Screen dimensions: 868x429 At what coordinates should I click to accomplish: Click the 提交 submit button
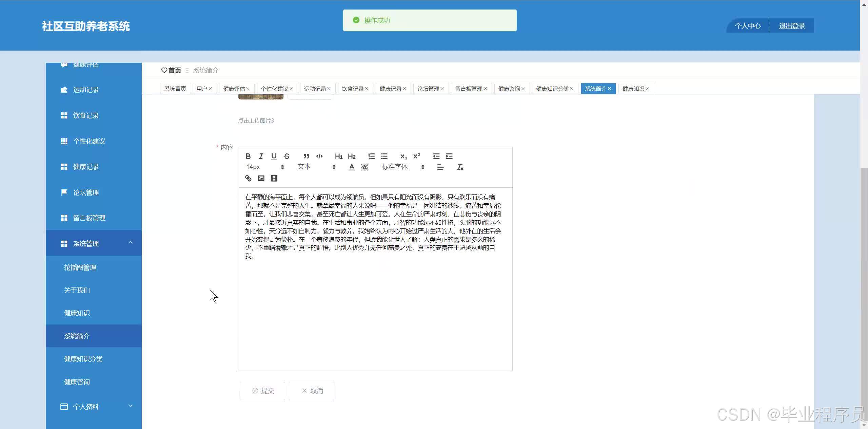pos(262,391)
